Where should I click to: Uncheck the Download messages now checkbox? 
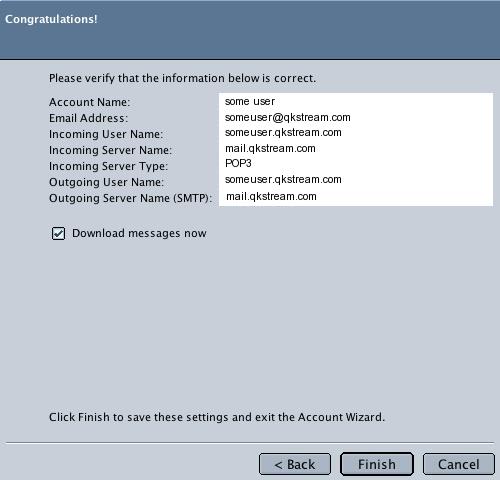coord(58,233)
